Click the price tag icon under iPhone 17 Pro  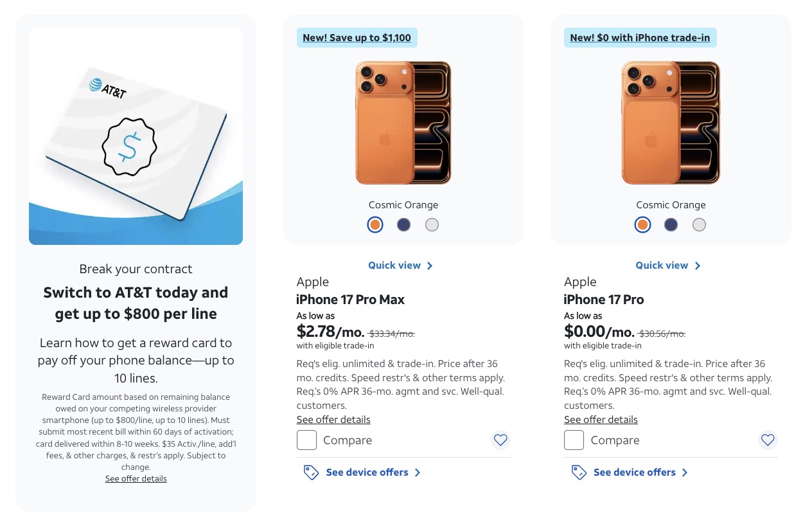point(578,473)
